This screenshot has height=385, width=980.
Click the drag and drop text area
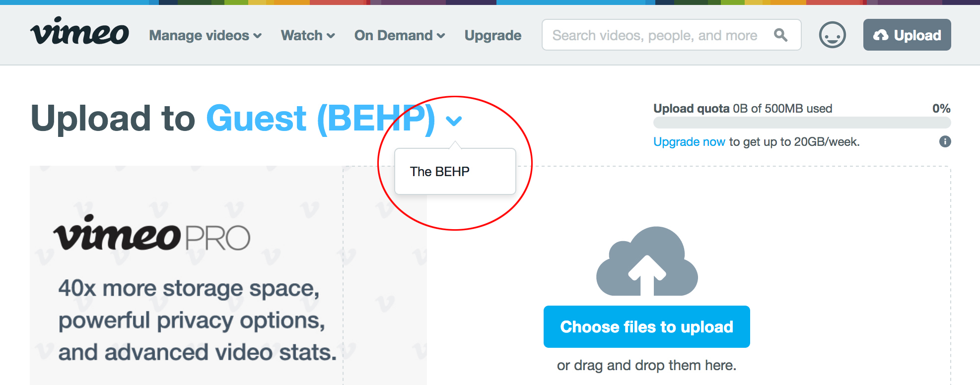tap(646, 366)
